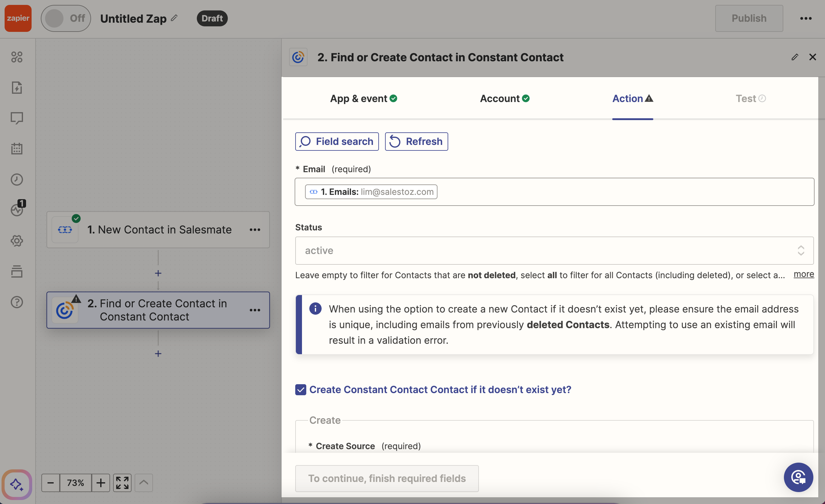Open step 1 three-dot menu
Viewport: 825px width, 504px height.
click(255, 229)
